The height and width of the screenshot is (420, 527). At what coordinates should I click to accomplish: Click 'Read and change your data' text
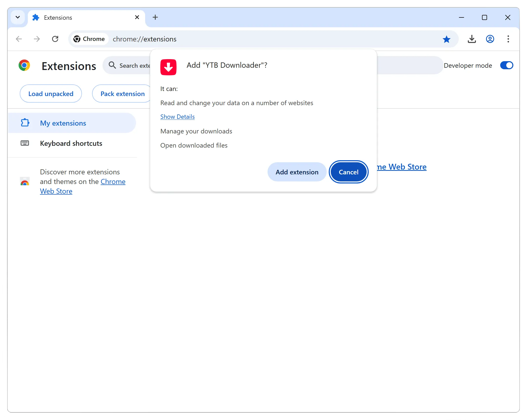click(237, 103)
